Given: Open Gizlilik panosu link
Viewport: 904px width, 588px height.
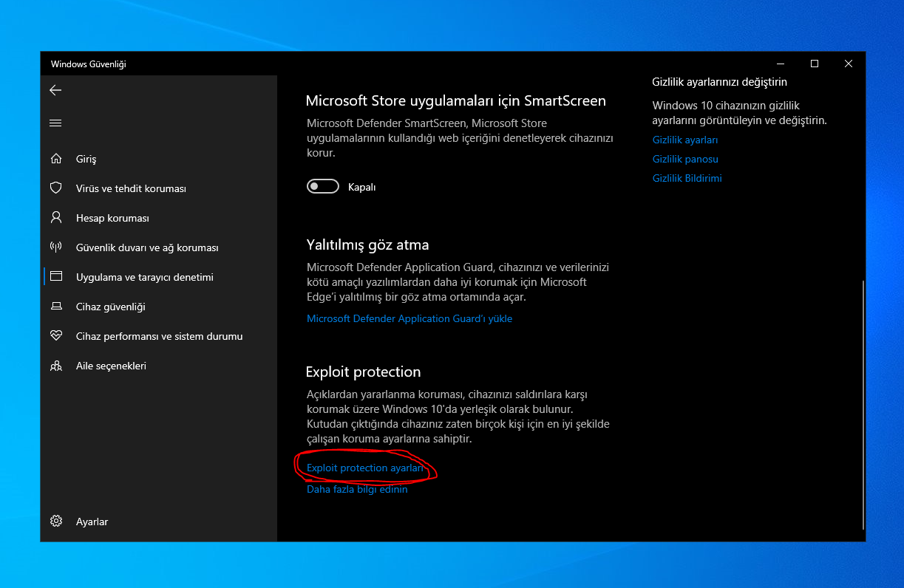Looking at the screenshot, I should coord(685,159).
